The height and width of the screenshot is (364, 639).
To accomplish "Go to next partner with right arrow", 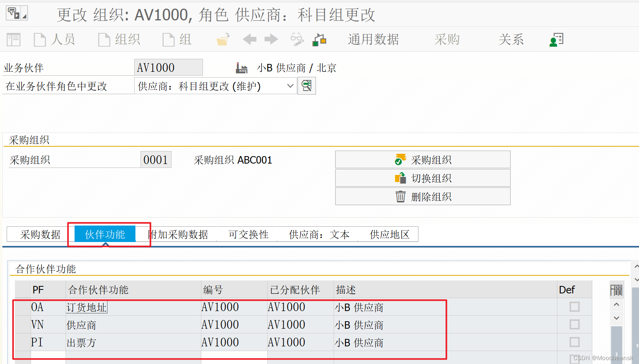I will 271,39.
